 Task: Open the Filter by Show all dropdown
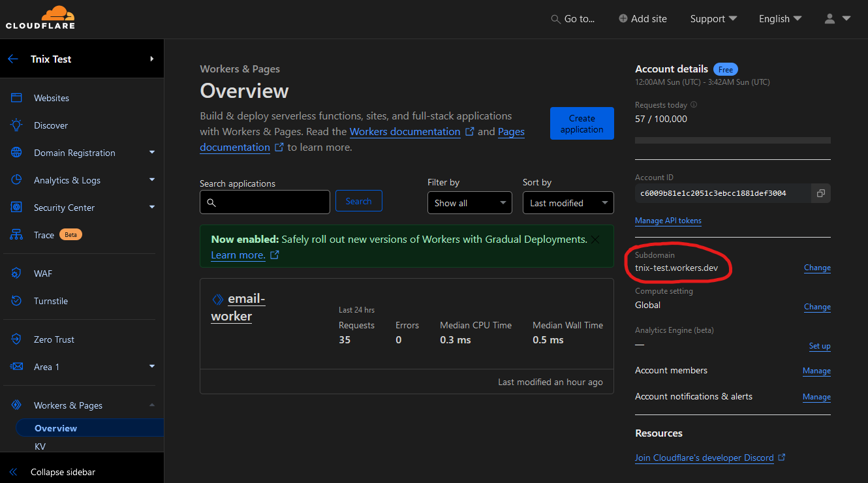click(x=470, y=203)
